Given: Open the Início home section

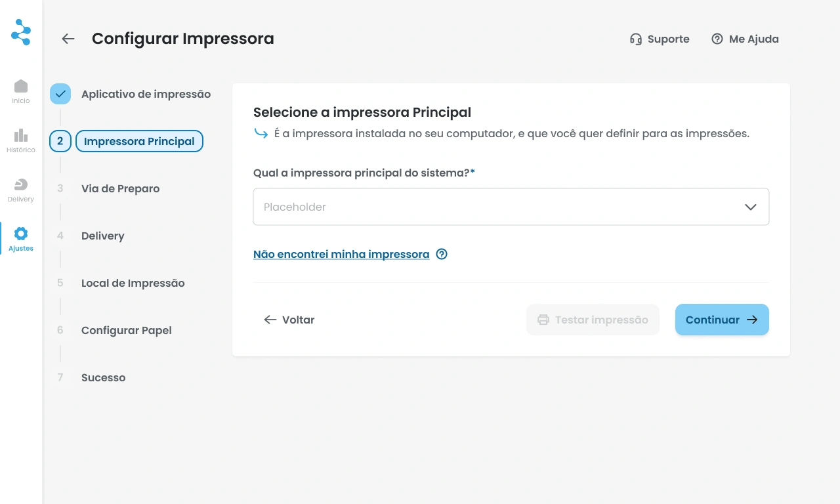Looking at the screenshot, I should (21, 91).
